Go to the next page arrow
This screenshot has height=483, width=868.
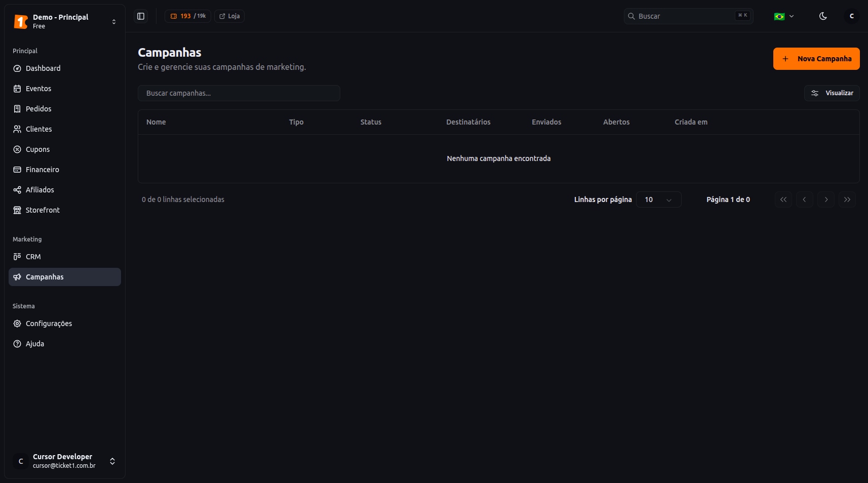pyautogui.click(x=826, y=199)
